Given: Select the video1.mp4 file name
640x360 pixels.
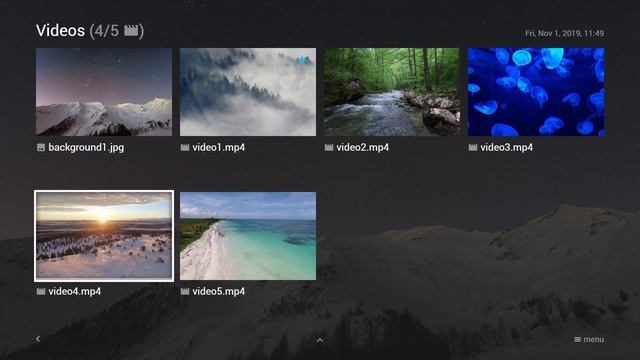Looking at the screenshot, I should coord(219,147).
